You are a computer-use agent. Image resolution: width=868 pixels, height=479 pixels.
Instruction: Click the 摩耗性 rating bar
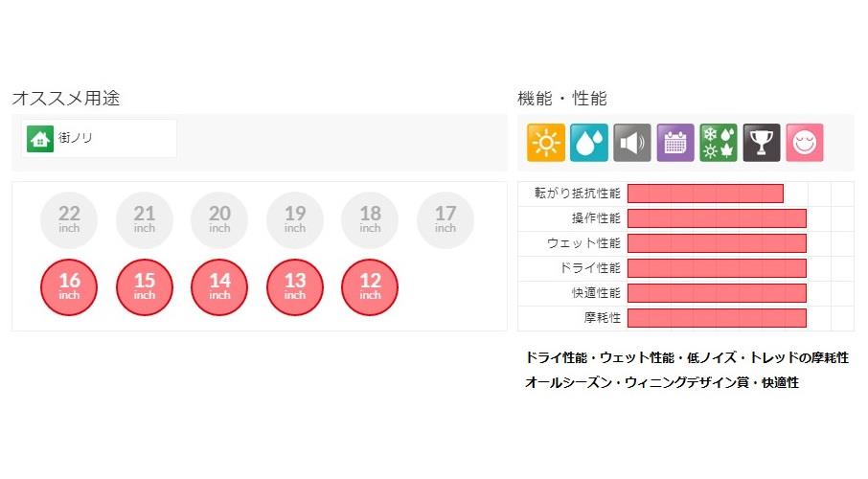pyautogui.click(x=717, y=318)
